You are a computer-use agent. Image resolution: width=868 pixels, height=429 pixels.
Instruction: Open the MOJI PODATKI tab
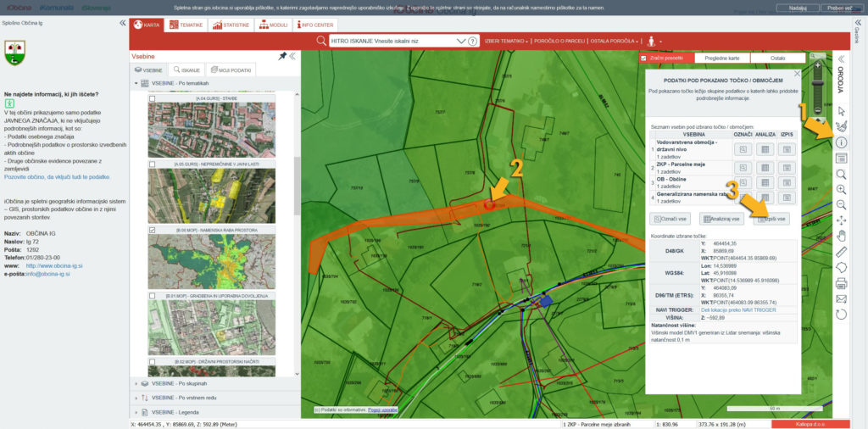coord(231,70)
